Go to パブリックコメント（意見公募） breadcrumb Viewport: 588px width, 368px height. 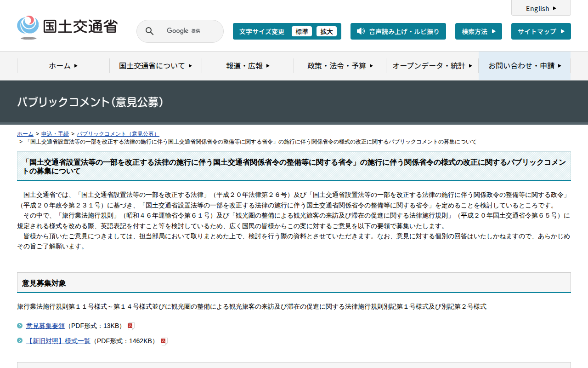(x=118, y=134)
